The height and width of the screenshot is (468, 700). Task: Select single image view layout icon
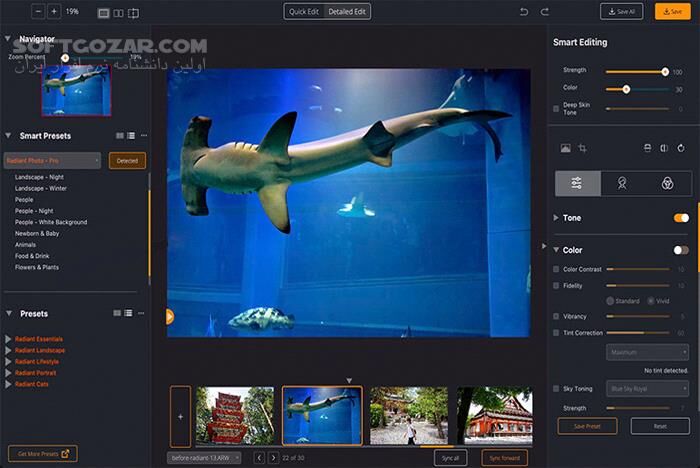click(104, 13)
